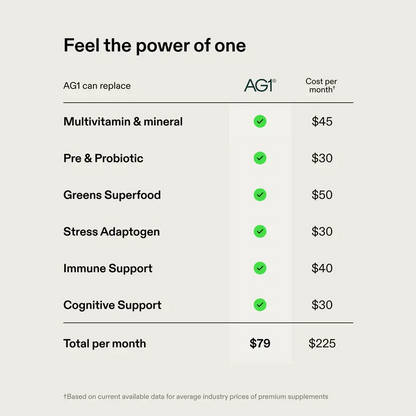
Task: Click the $79 AG1 total price
Action: (x=260, y=343)
